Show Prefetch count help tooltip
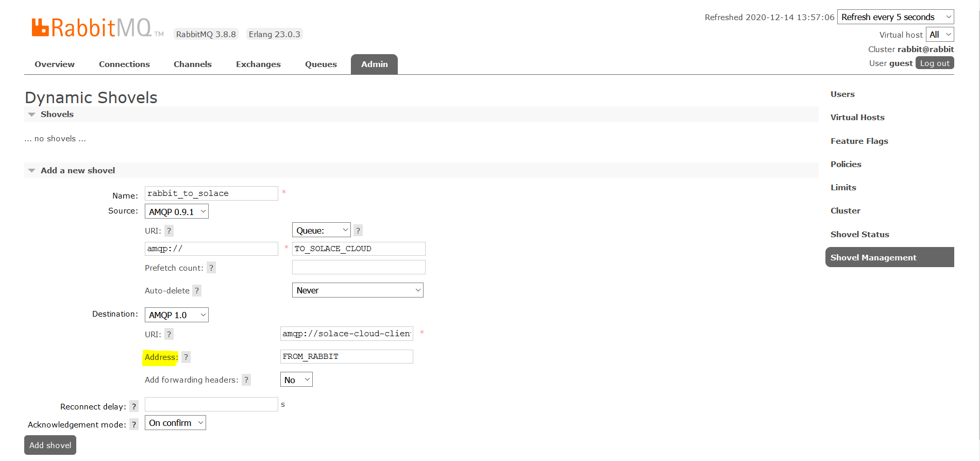The width and height of the screenshot is (980, 461). click(x=211, y=268)
